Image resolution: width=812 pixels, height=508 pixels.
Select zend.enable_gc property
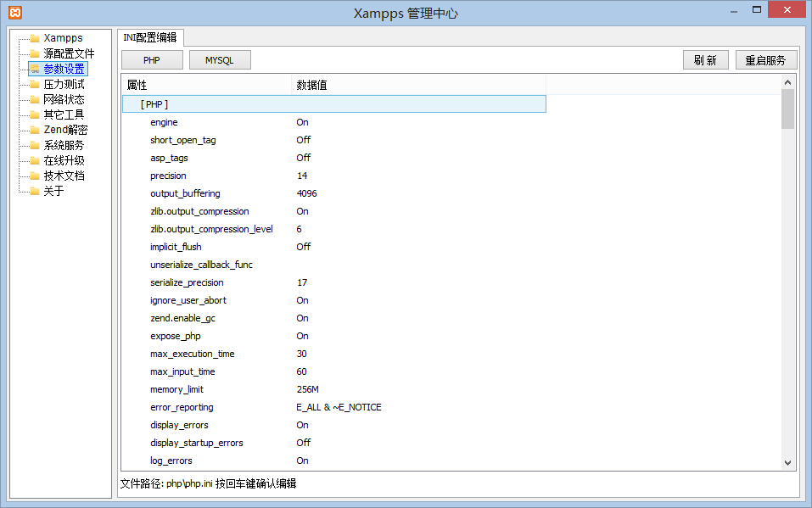pyautogui.click(x=182, y=318)
